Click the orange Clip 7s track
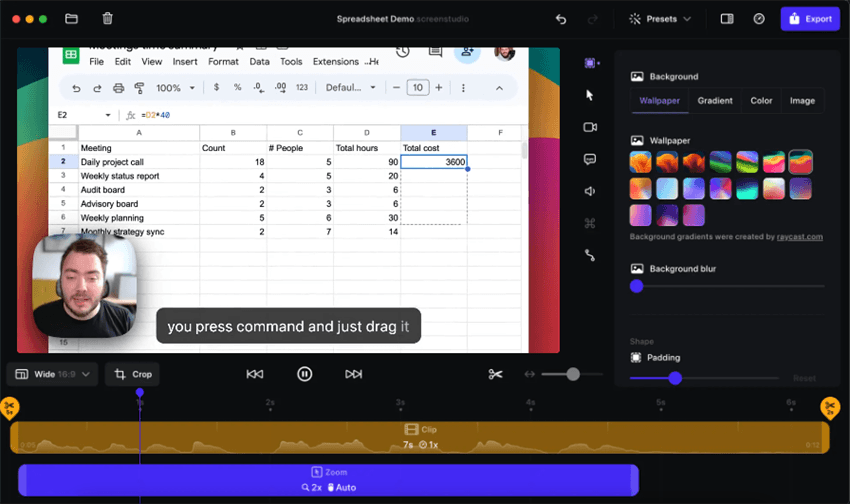 [420, 437]
